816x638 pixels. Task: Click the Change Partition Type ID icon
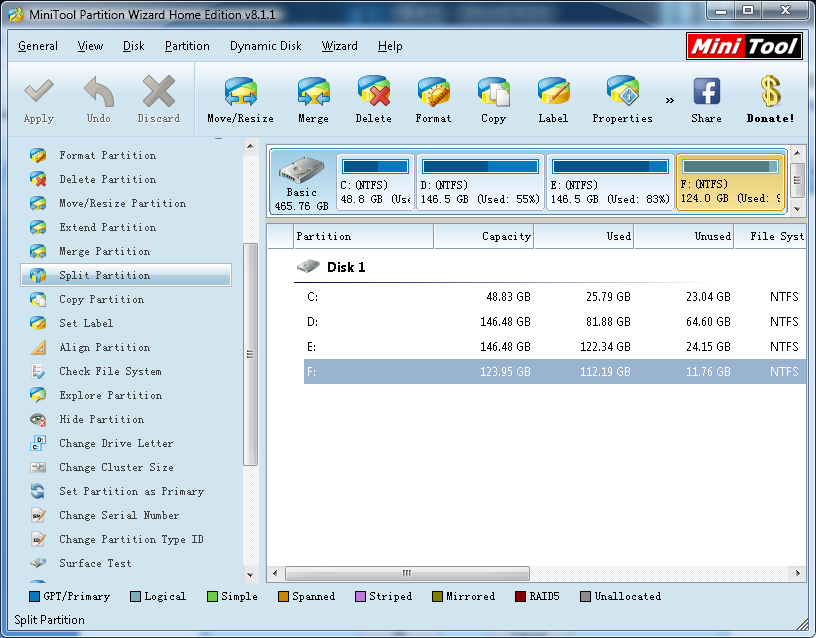(38, 539)
